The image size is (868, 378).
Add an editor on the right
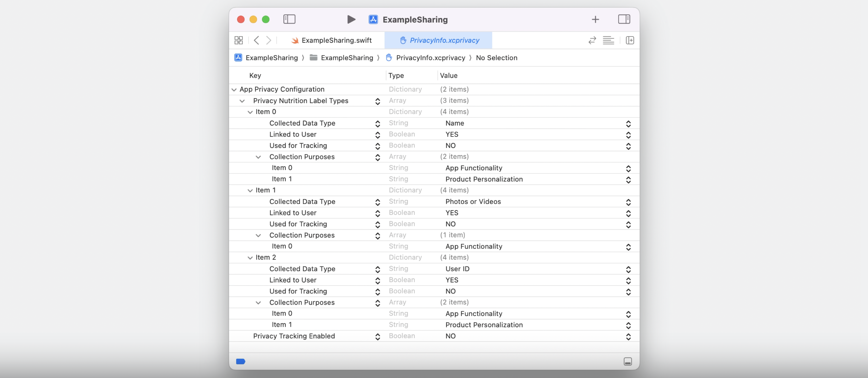(629, 41)
